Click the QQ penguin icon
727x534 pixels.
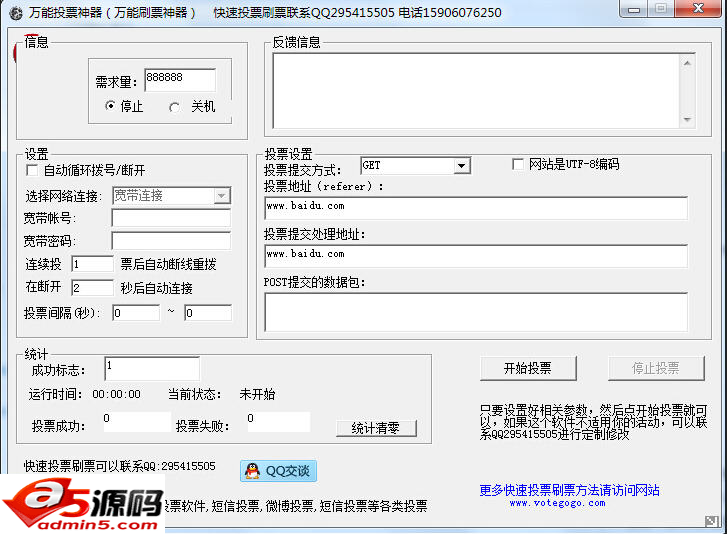pos(252,471)
